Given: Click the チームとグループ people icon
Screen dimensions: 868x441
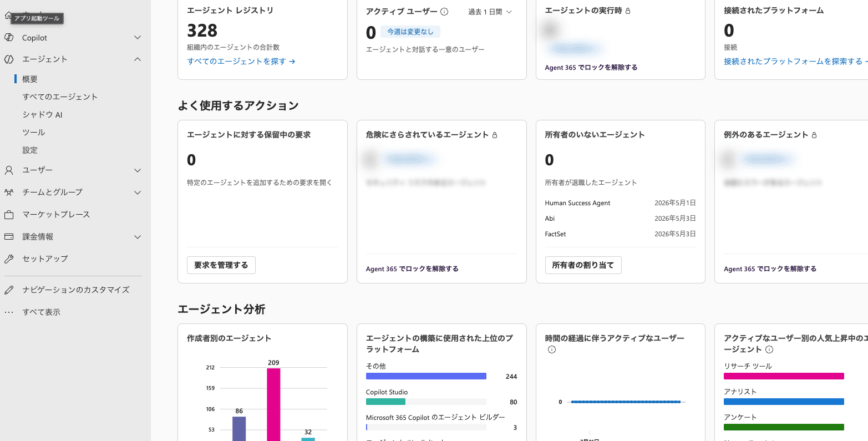Looking at the screenshot, I should click(9, 192).
